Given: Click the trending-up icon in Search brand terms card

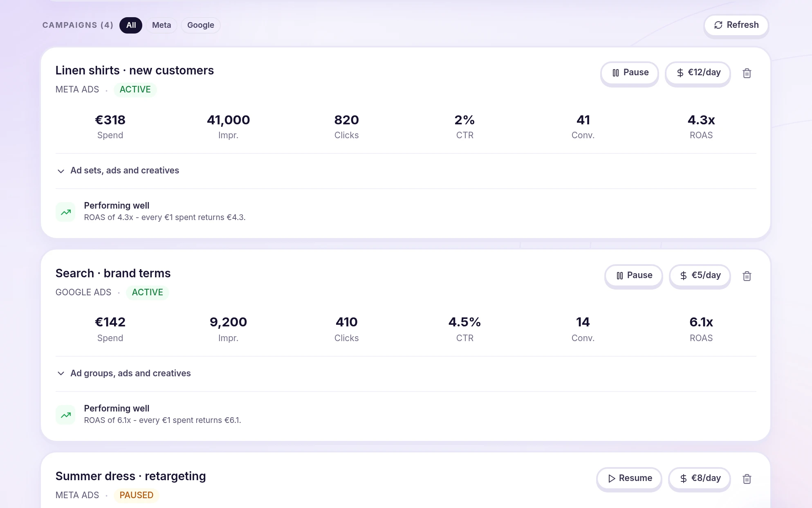Looking at the screenshot, I should click(65, 415).
